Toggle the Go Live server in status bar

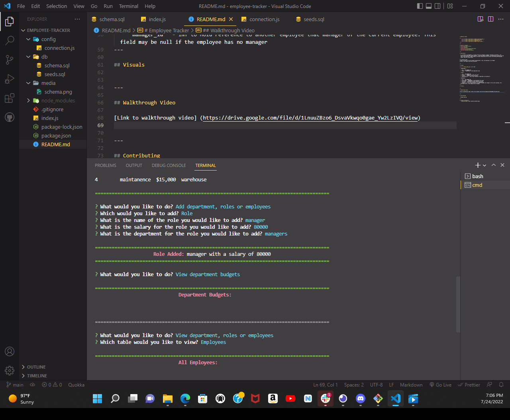point(440,385)
